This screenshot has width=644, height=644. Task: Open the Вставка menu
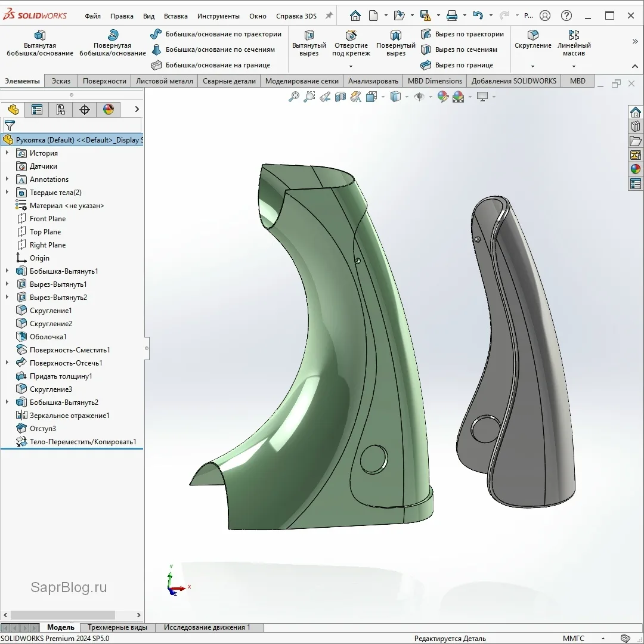pyautogui.click(x=176, y=16)
